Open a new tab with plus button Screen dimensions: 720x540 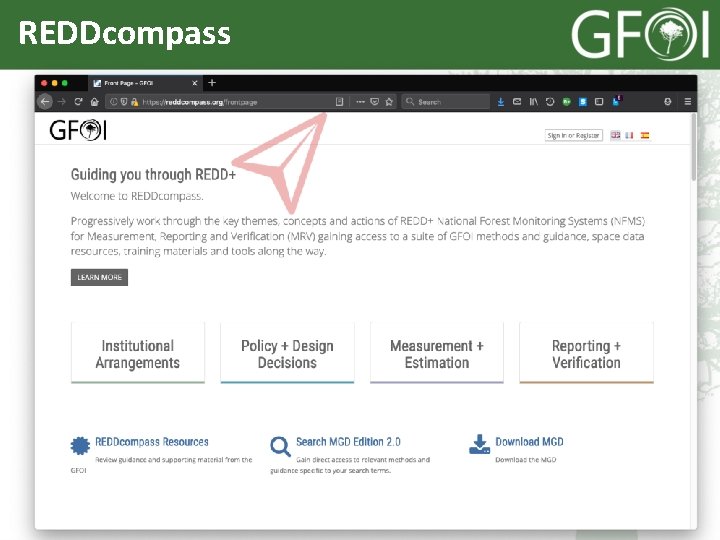[x=212, y=83]
